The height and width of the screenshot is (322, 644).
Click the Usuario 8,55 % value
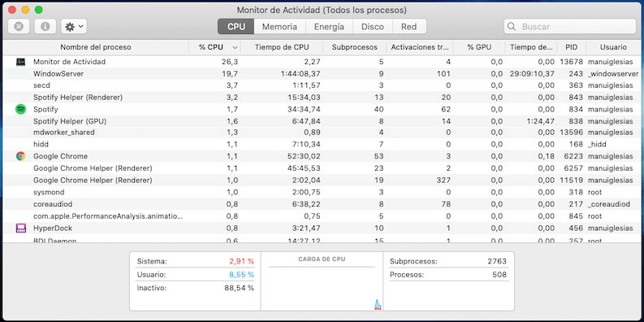coord(241,274)
